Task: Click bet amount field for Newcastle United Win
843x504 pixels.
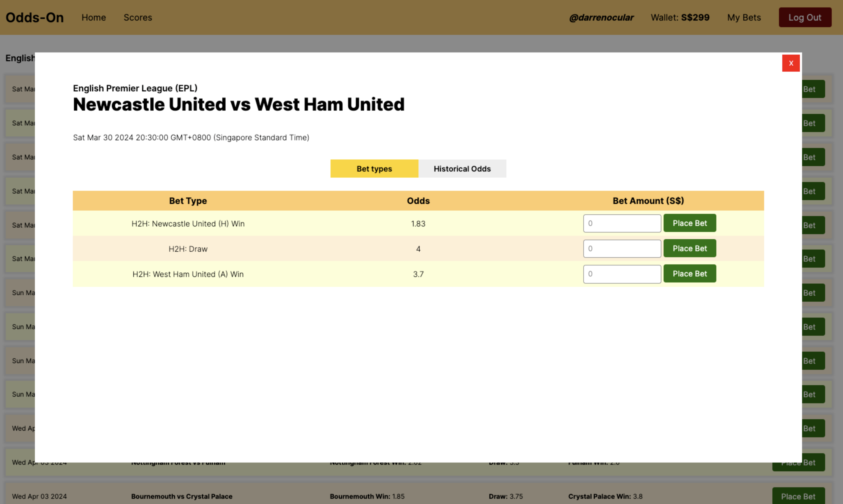Action: pos(622,223)
